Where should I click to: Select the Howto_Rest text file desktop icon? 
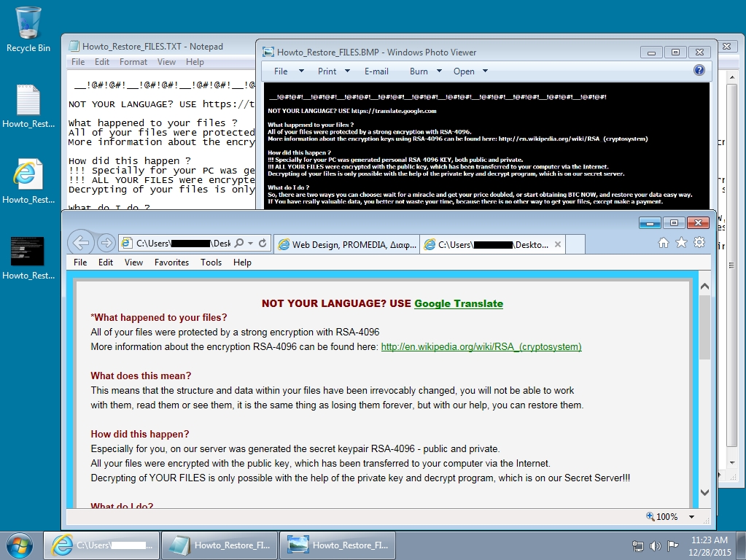point(28,106)
